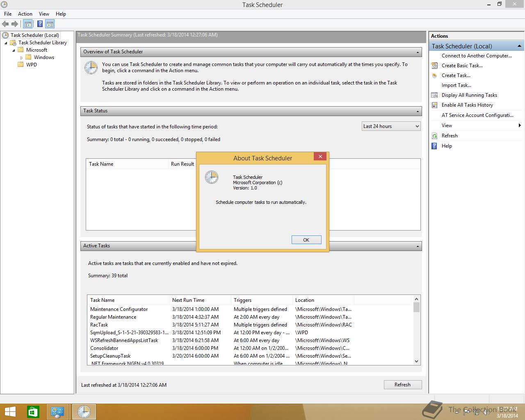Collapse the Task Status section

(418, 111)
